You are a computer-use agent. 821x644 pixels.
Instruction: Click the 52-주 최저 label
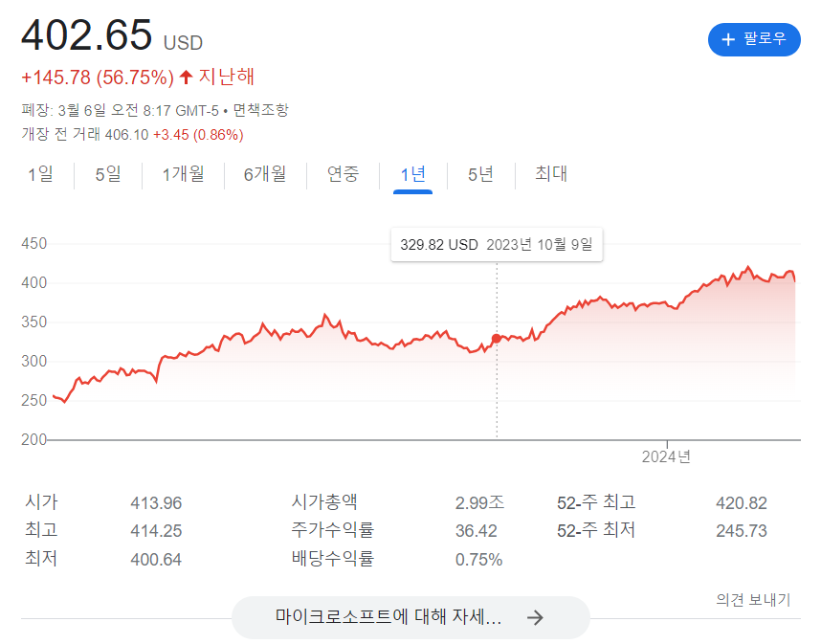[596, 530]
